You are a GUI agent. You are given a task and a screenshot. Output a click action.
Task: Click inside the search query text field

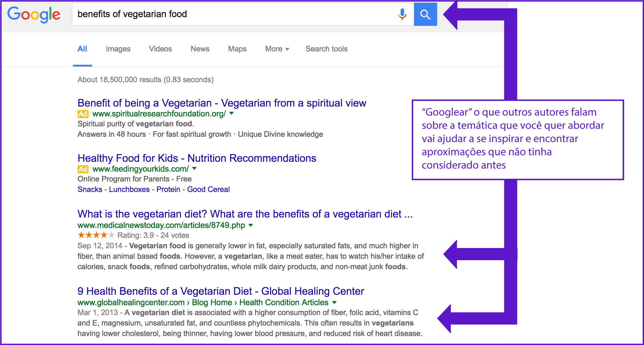(x=232, y=14)
